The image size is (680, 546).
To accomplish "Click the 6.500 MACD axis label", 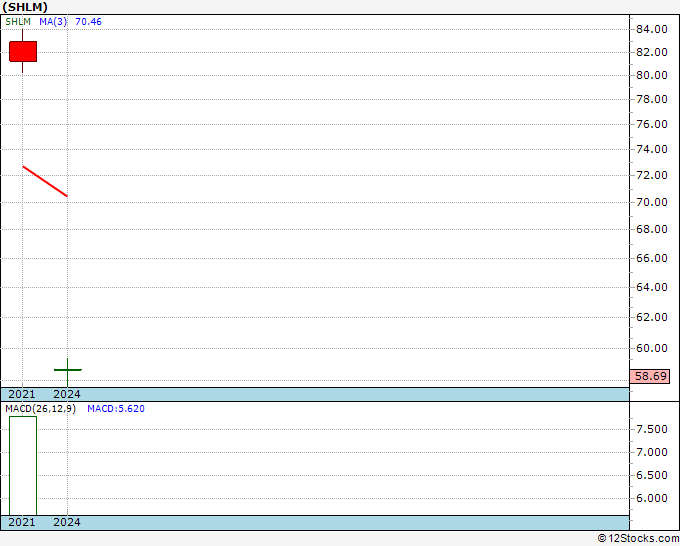I will [651, 475].
